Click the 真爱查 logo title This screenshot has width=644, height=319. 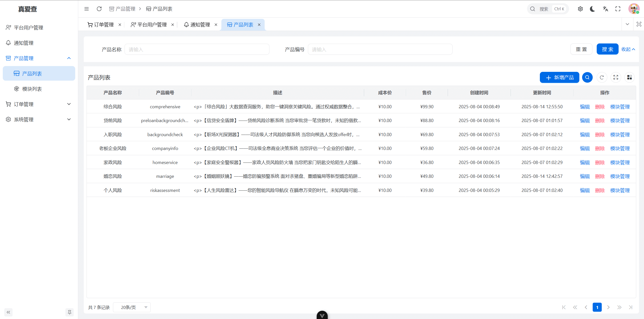(28, 9)
